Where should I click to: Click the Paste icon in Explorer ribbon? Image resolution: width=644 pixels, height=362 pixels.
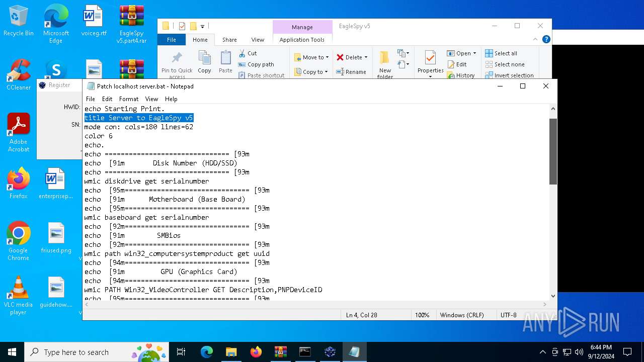[225, 62]
